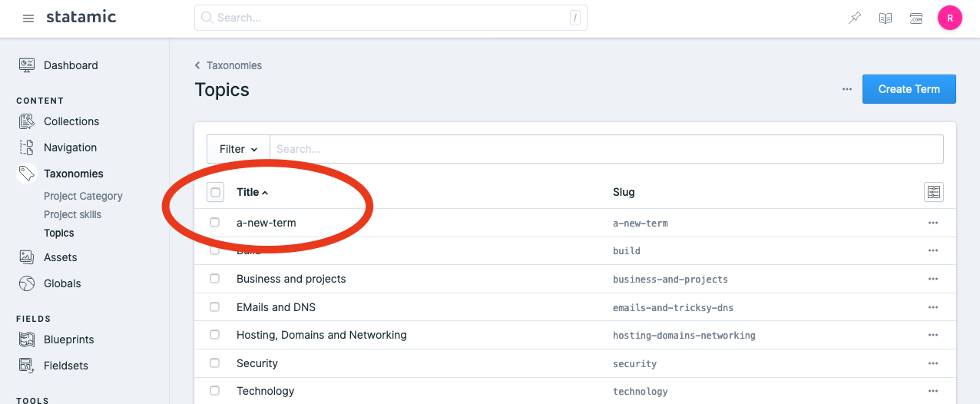Open actions menu for Technology row
The height and width of the screenshot is (404, 980).
click(x=933, y=391)
